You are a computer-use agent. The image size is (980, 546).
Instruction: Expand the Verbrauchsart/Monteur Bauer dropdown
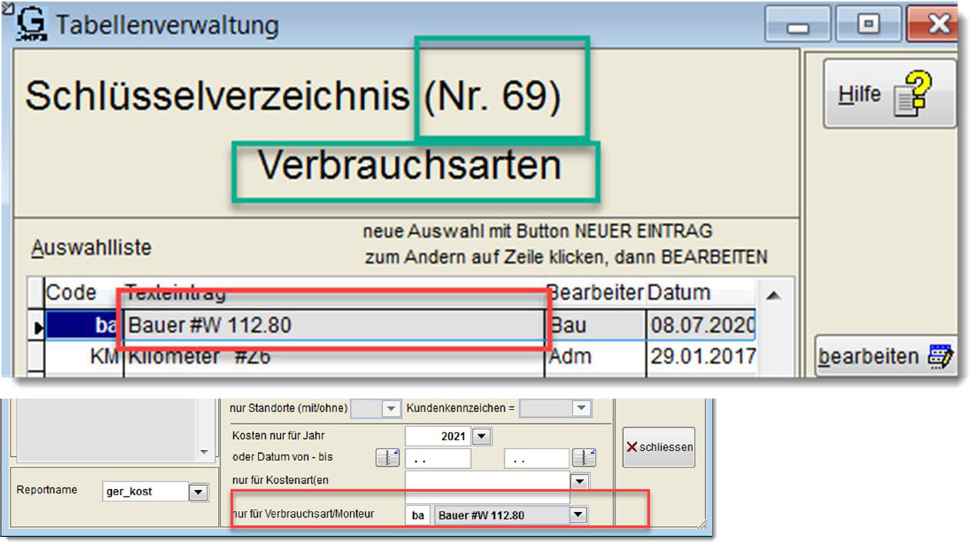pos(578,515)
